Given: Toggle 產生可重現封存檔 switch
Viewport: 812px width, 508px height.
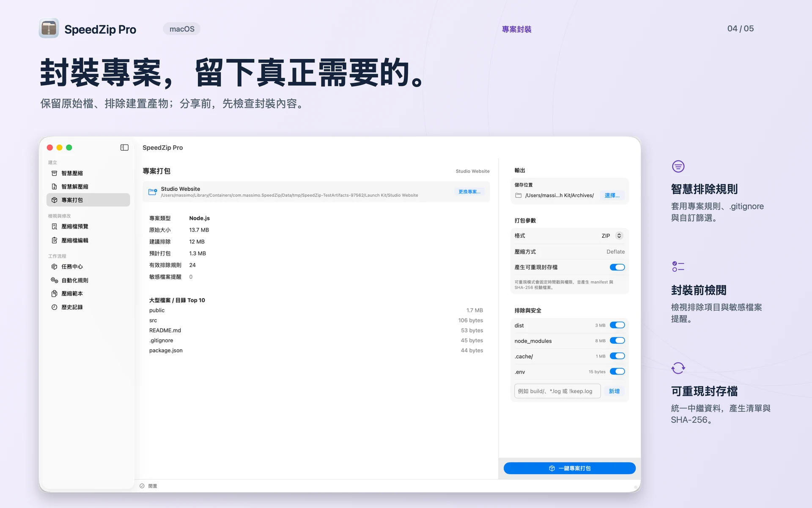Looking at the screenshot, I should point(617,267).
